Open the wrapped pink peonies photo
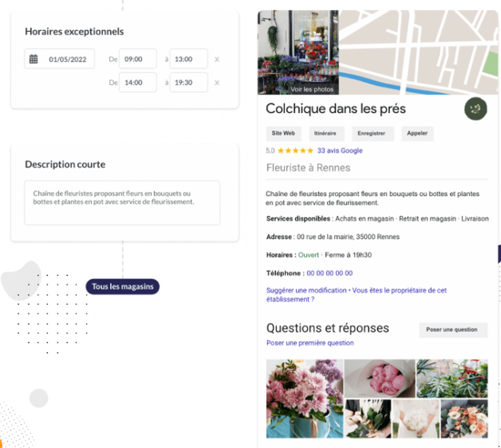This screenshot has width=501, height=448. [x=380, y=378]
